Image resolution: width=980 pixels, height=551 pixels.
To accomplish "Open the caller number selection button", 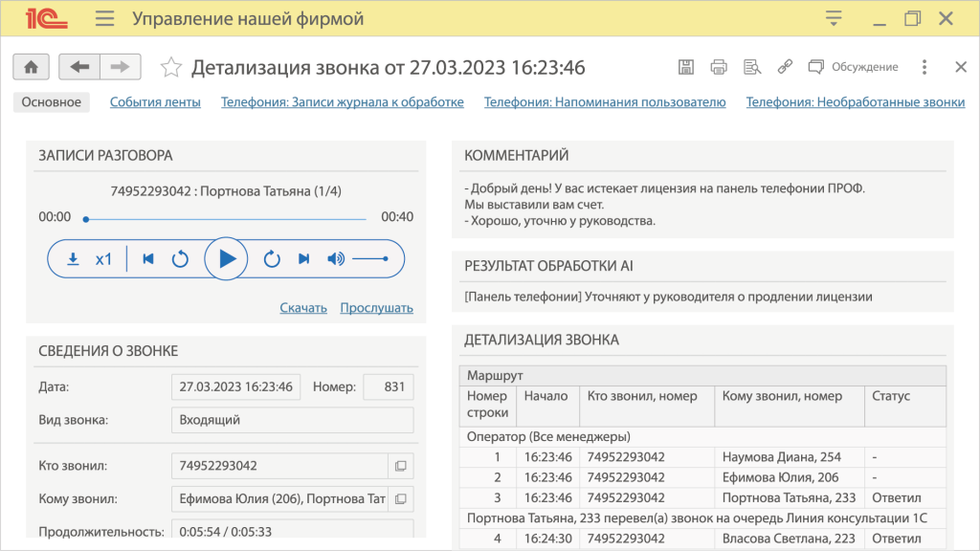I will (x=401, y=466).
